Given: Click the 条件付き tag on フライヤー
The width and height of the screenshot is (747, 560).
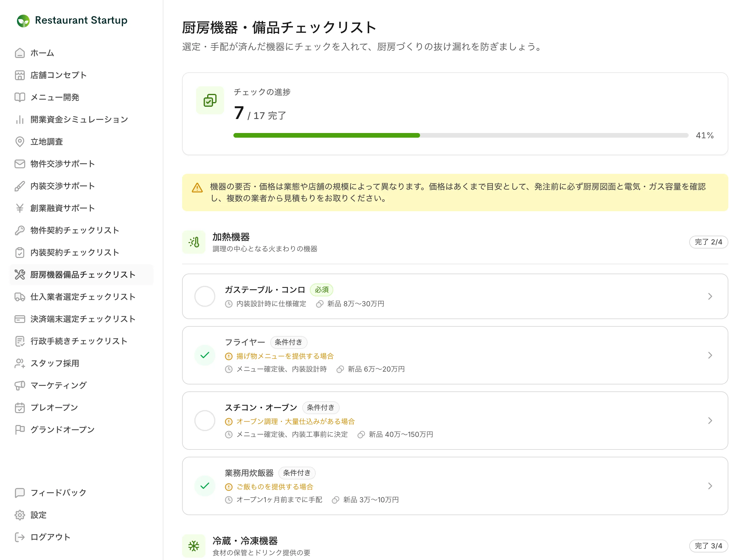Looking at the screenshot, I should [x=288, y=342].
